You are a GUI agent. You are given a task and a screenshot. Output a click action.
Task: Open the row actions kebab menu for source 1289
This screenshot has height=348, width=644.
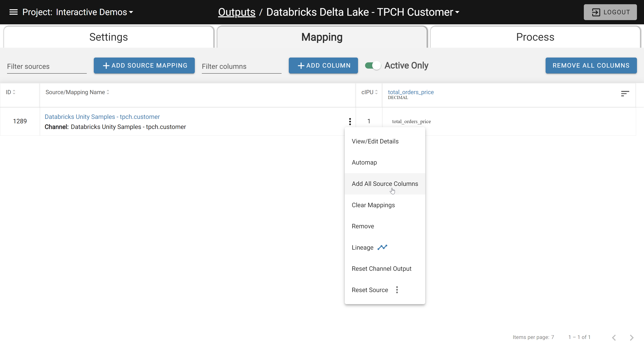click(350, 121)
